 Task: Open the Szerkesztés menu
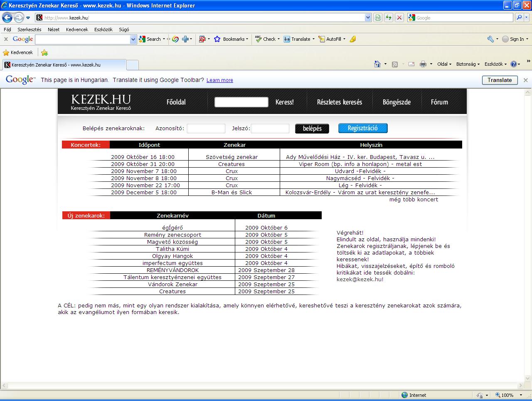pyautogui.click(x=29, y=30)
